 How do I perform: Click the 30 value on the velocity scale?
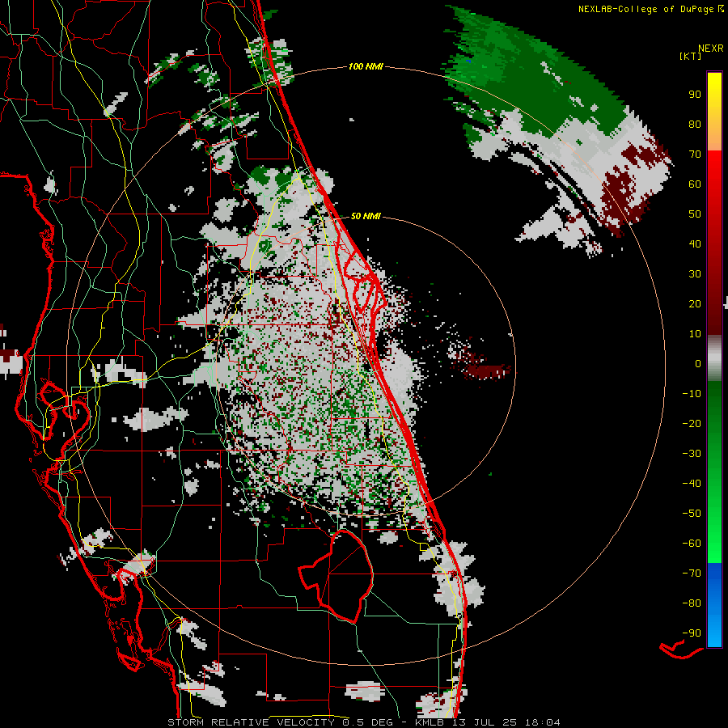coord(695,274)
